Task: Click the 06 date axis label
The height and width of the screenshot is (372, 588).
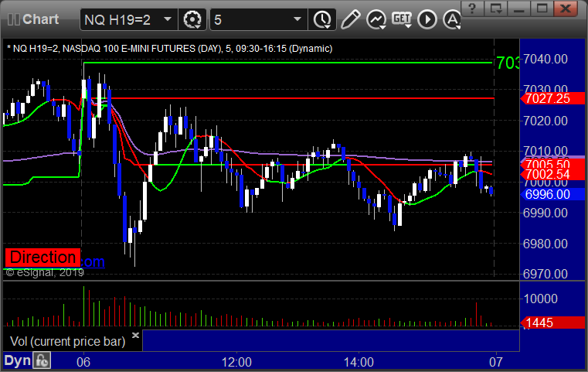Action: 83,362
